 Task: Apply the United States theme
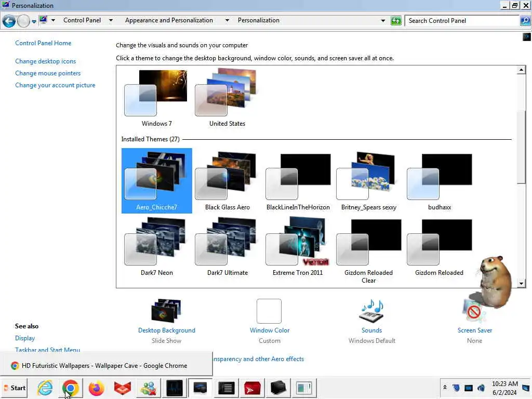coord(227,98)
